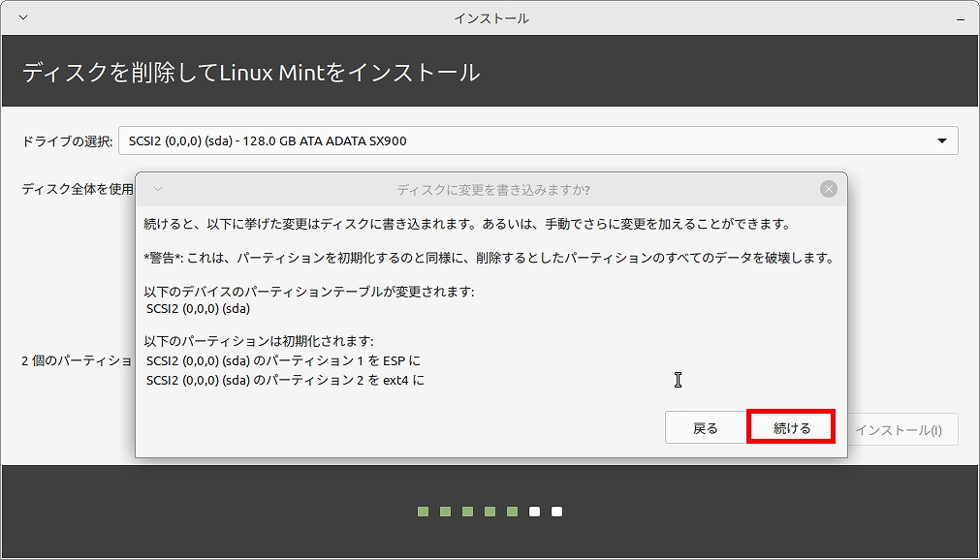Open the dialog's title bar menu chevron
Screen dimensions: 980x560
click(x=157, y=189)
